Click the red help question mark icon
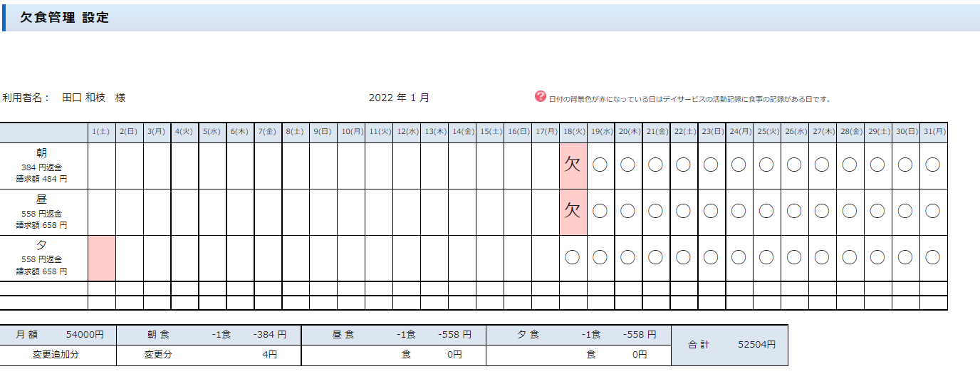This screenshot has height=374, width=980. coord(540,97)
